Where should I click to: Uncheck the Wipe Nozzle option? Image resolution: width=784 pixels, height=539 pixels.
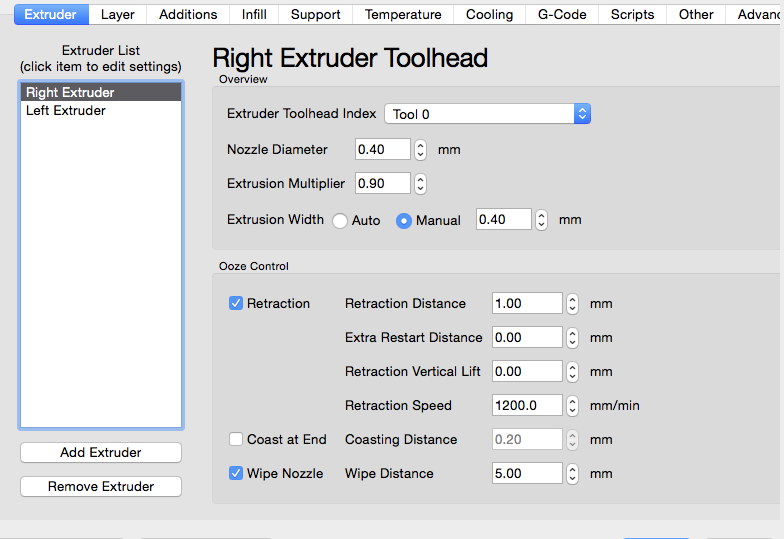point(236,474)
